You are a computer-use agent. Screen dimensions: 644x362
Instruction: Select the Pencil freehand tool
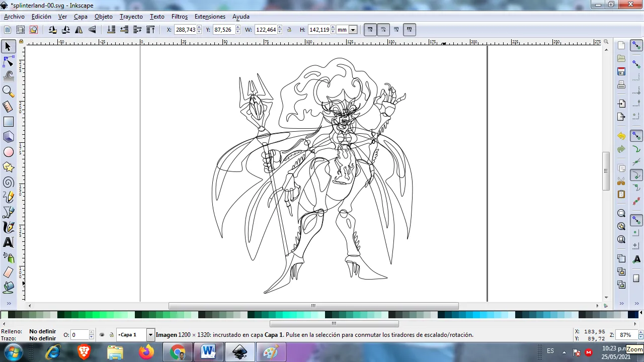8,197
